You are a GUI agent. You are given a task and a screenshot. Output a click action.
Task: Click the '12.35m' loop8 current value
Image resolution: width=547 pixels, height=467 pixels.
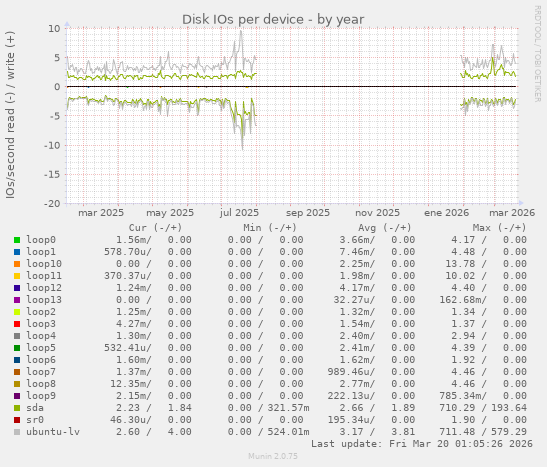pyautogui.click(x=130, y=384)
